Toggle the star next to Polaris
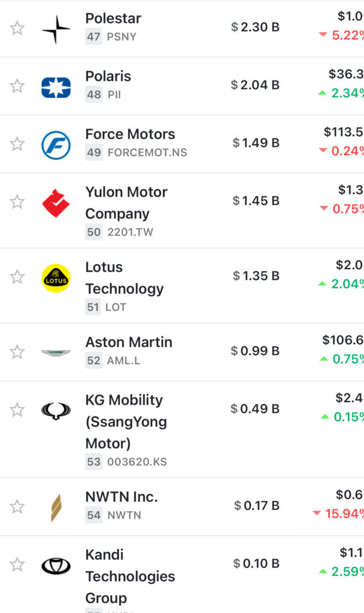The width and height of the screenshot is (364, 613). [x=17, y=86]
